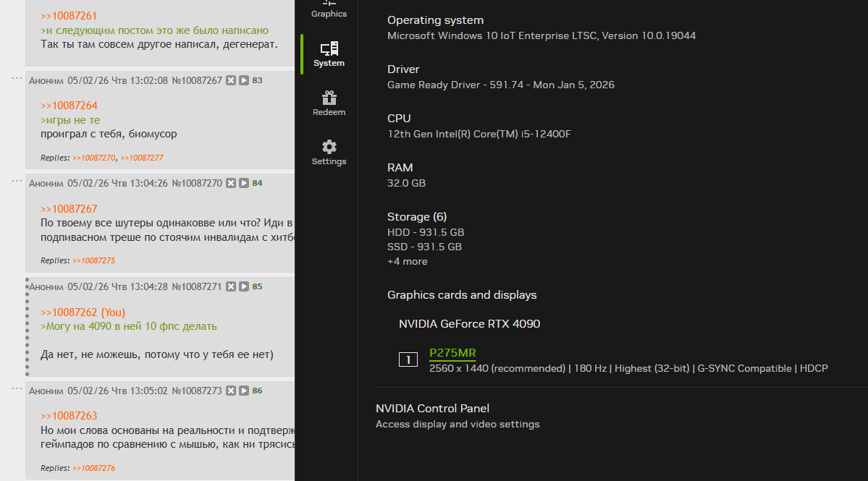Image resolution: width=868 pixels, height=481 pixels.
Task: Open the P275MR monitor link
Action: pos(452,353)
